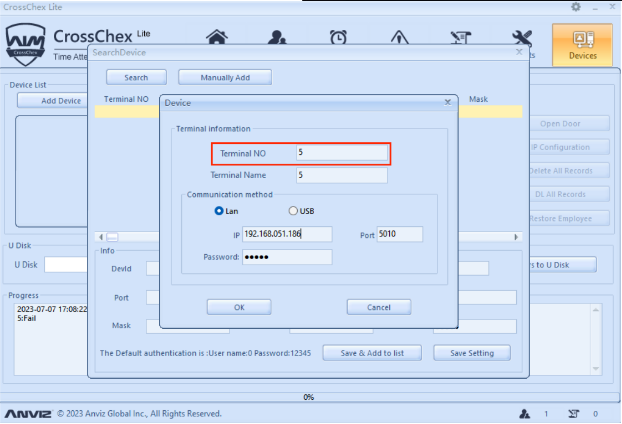This screenshot has height=424, width=622.
Task: Click Progress log scroll up arrow
Action: pyautogui.click(x=596, y=310)
